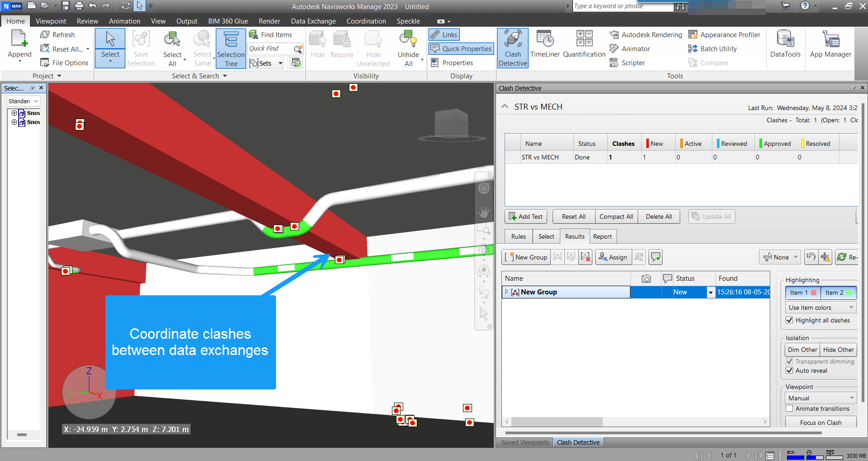Open Appearance Profiler

tap(724, 35)
